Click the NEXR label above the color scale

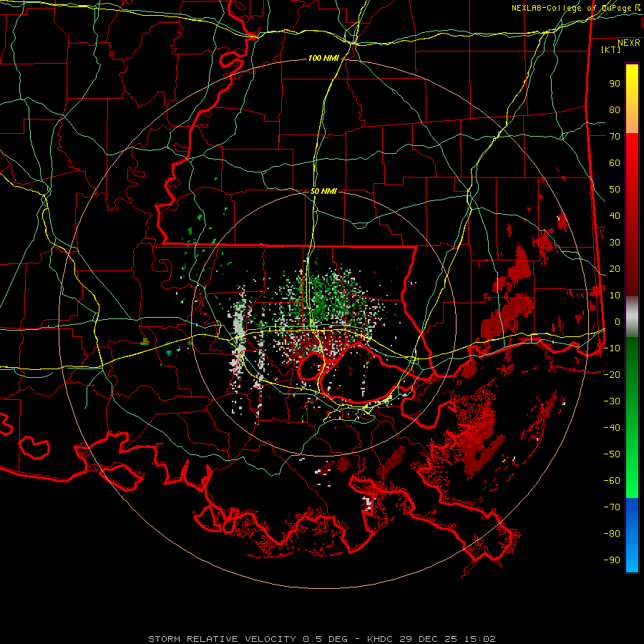coord(628,43)
